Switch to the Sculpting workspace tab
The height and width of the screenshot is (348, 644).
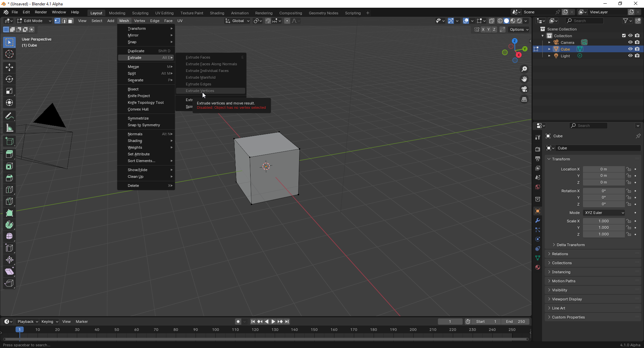click(140, 13)
